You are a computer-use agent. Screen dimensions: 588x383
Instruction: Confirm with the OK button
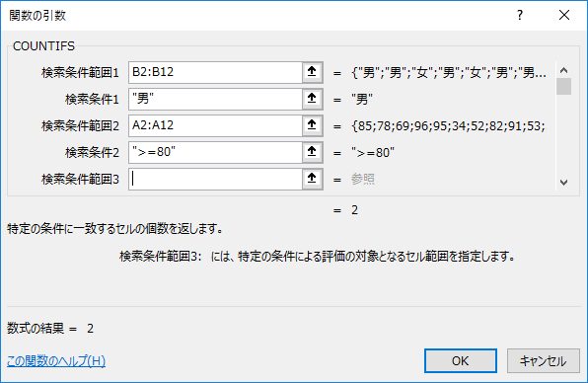coord(461,361)
